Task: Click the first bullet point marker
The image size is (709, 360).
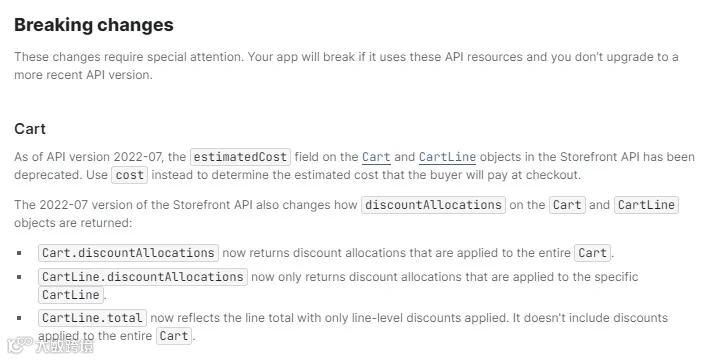Action: [19, 253]
